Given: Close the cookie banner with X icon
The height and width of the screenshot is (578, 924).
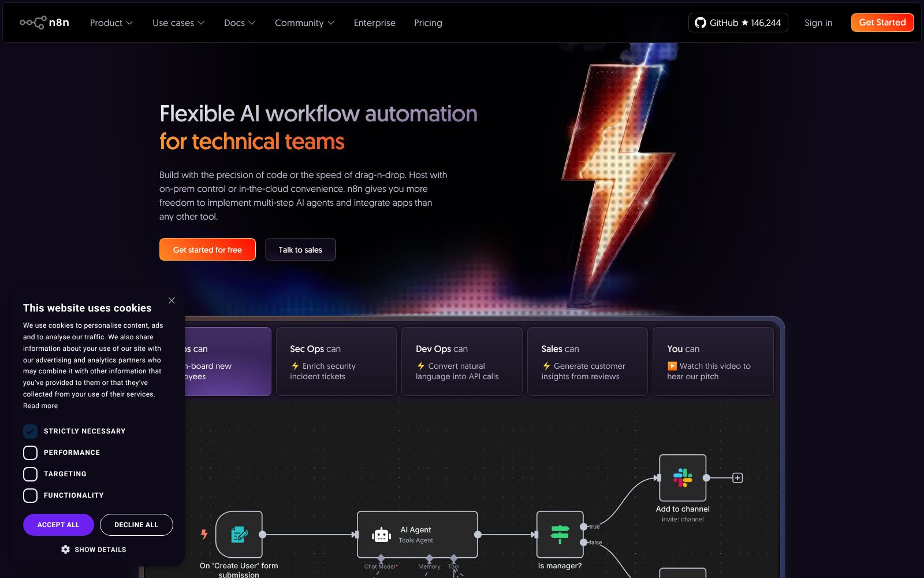Looking at the screenshot, I should 172,301.
